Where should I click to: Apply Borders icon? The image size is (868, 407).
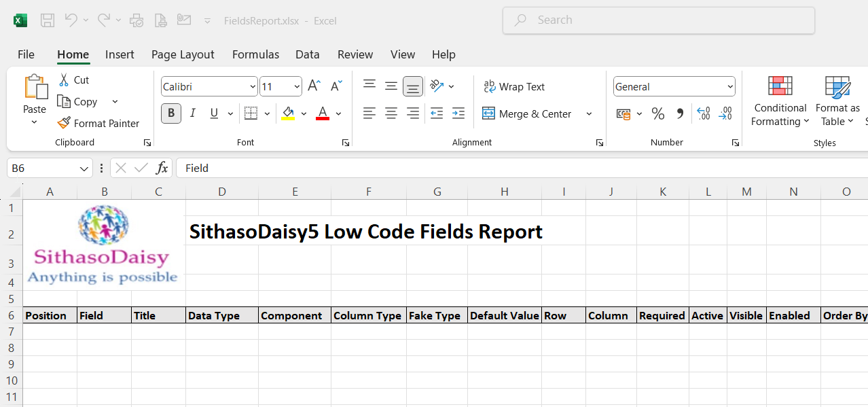coord(251,113)
